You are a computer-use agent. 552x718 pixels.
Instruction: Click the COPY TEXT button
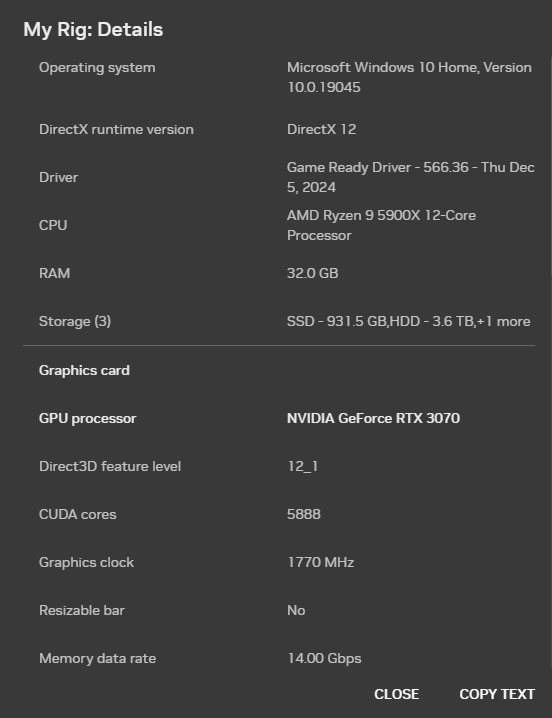[497, 694]
